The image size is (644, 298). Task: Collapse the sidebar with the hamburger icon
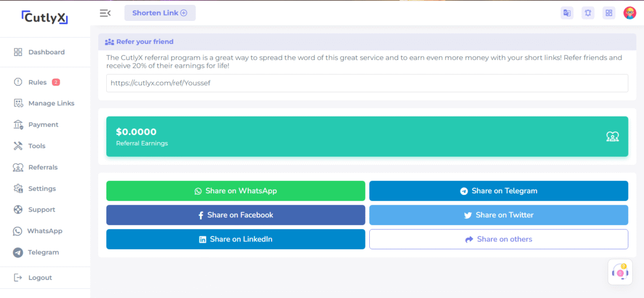pos(105,13)
